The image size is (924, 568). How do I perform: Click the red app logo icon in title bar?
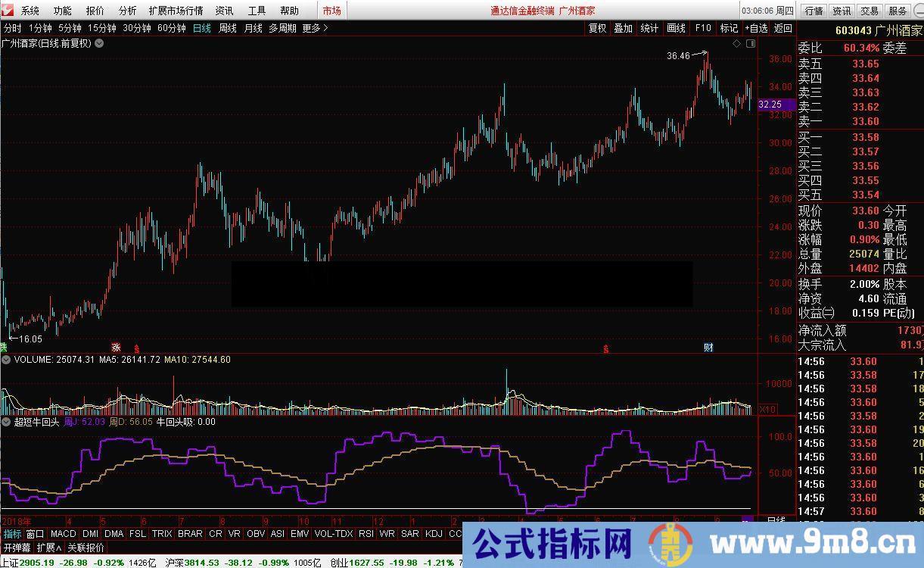coord(8,11)
